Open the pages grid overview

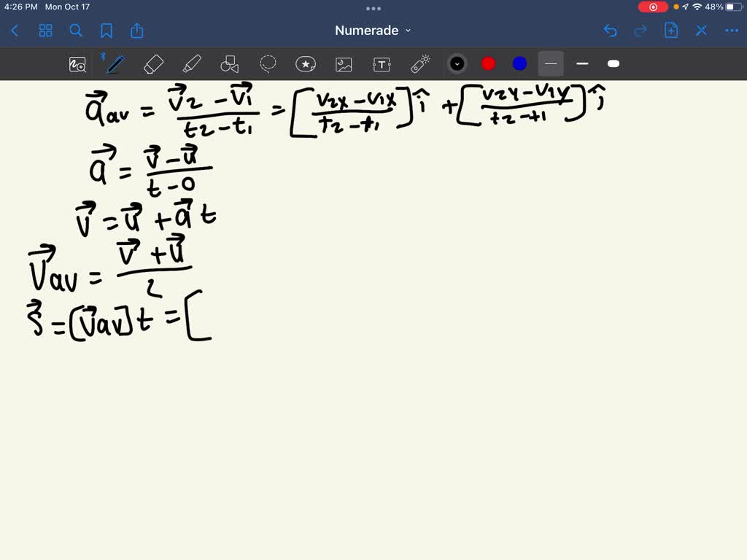(x=45, y=30)
